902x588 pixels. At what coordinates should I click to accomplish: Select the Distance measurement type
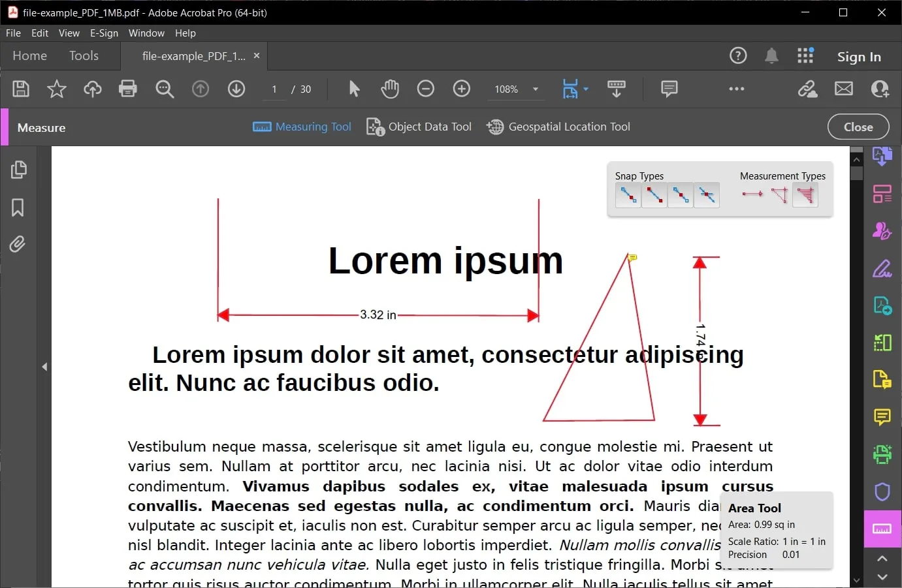752,194
